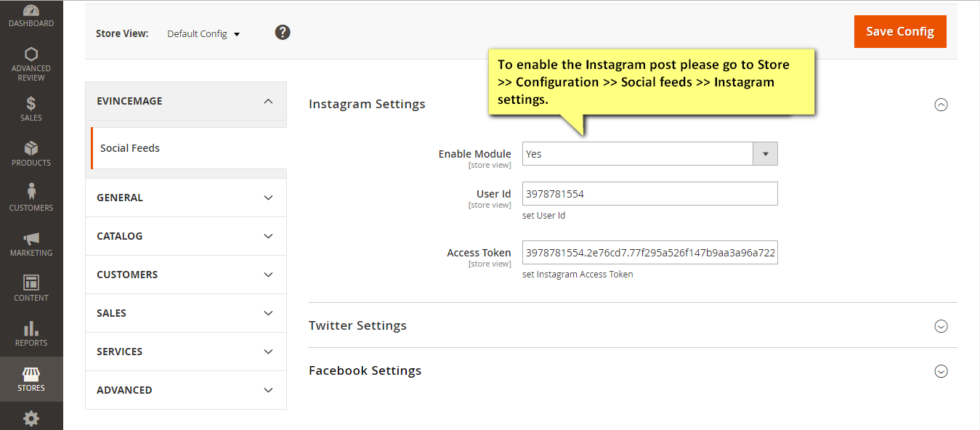
Task: Open Sales dollar-sign icon
Action: (31, 103)
